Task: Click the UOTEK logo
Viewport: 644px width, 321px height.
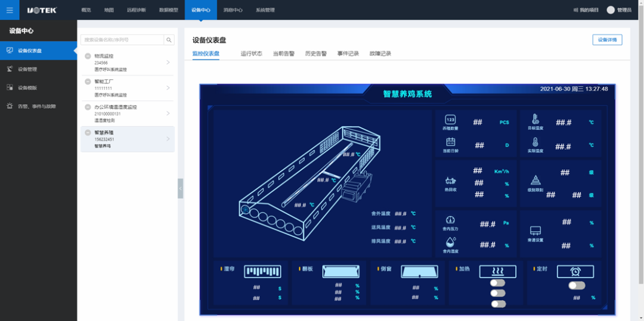Action: pyautogui.click(x=42, y=10)
